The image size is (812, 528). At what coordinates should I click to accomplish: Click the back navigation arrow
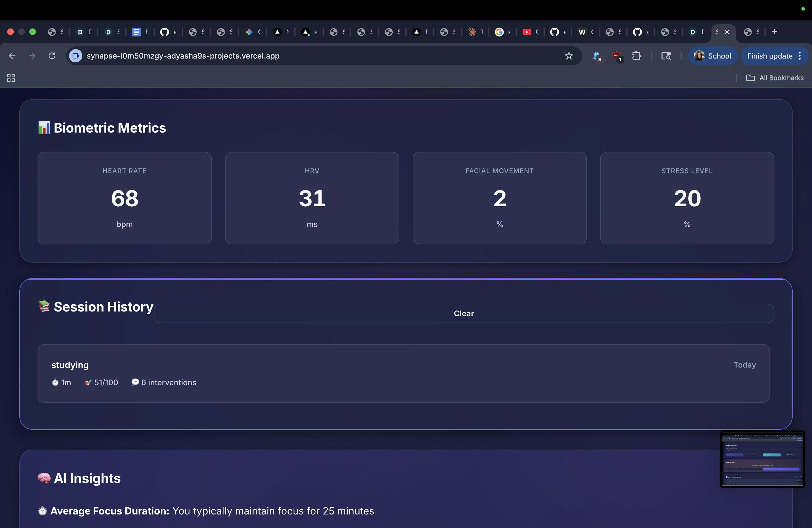[12, 56]
